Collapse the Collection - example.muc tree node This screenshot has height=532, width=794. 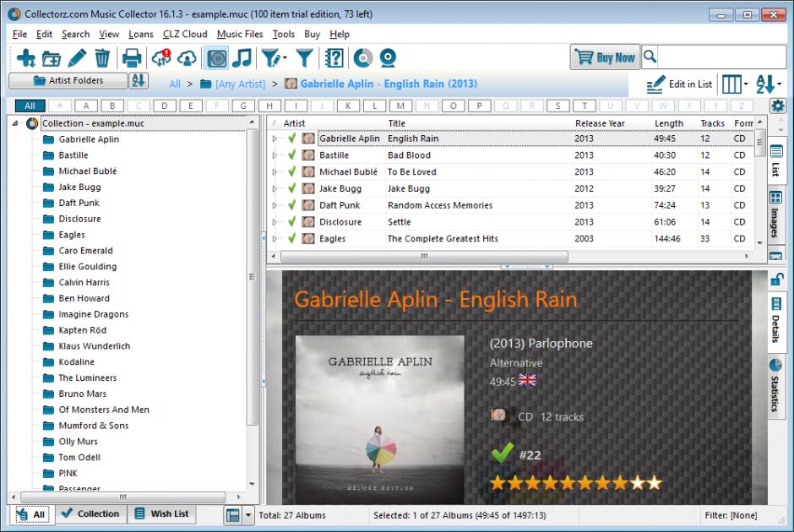(x=15, y=123)
